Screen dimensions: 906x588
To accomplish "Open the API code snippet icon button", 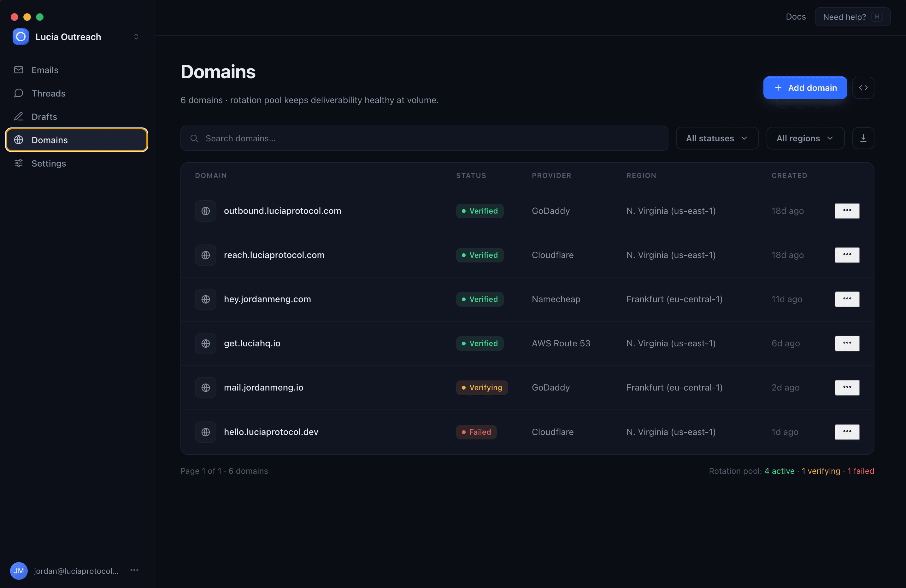I will click(863, 87).
